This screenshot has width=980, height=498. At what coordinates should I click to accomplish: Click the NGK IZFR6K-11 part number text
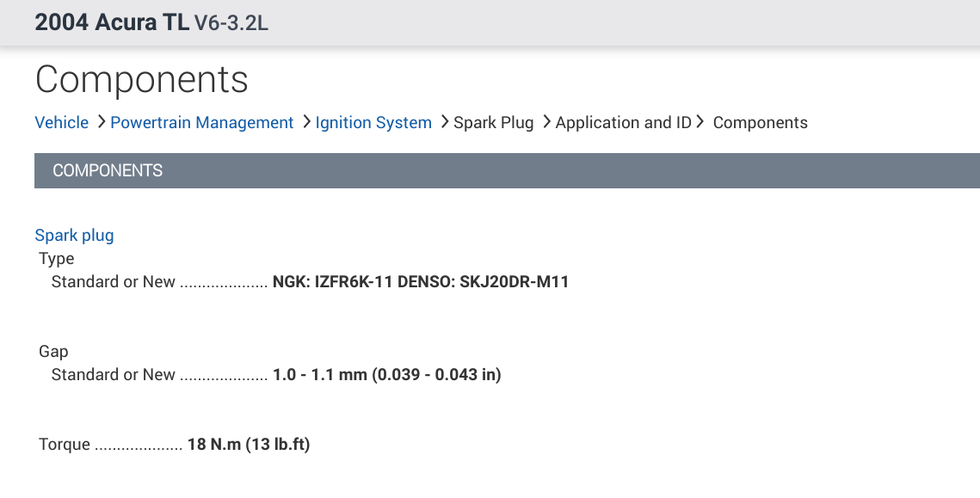333,282
